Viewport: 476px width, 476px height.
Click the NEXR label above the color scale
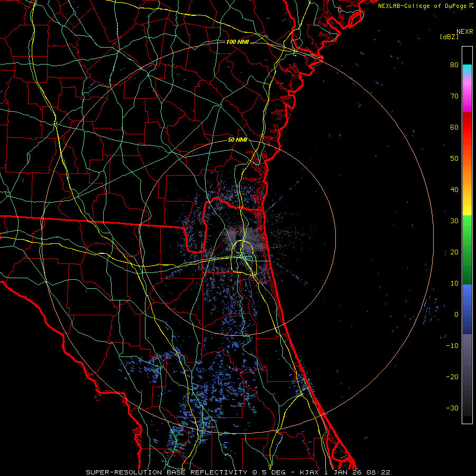pos(464,32)
